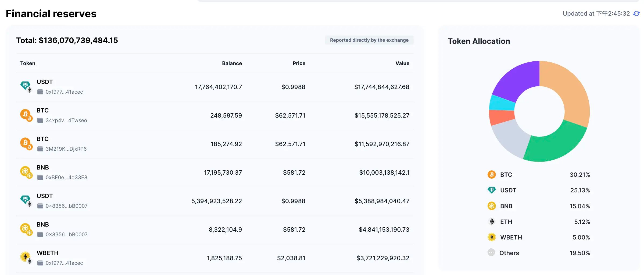Click the value $17,744,844,627.68
The height and width of the screenshot is (275, 644).
tap(382, 87)
